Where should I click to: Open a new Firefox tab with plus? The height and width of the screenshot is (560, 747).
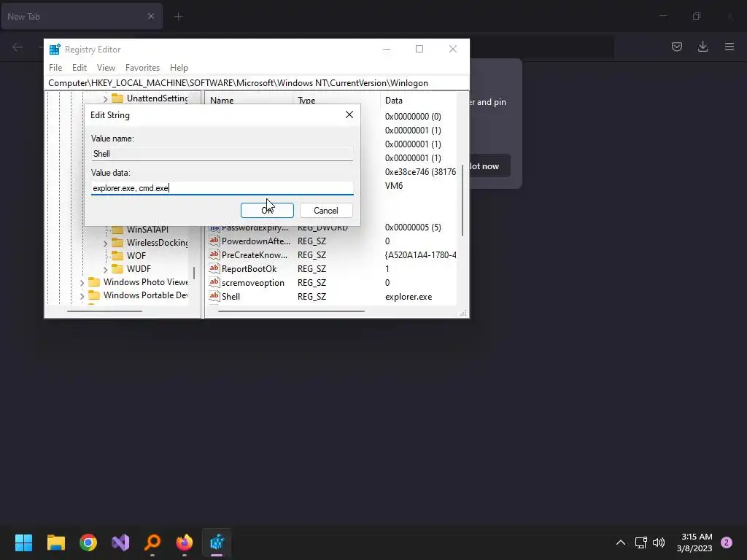[178, 17]
